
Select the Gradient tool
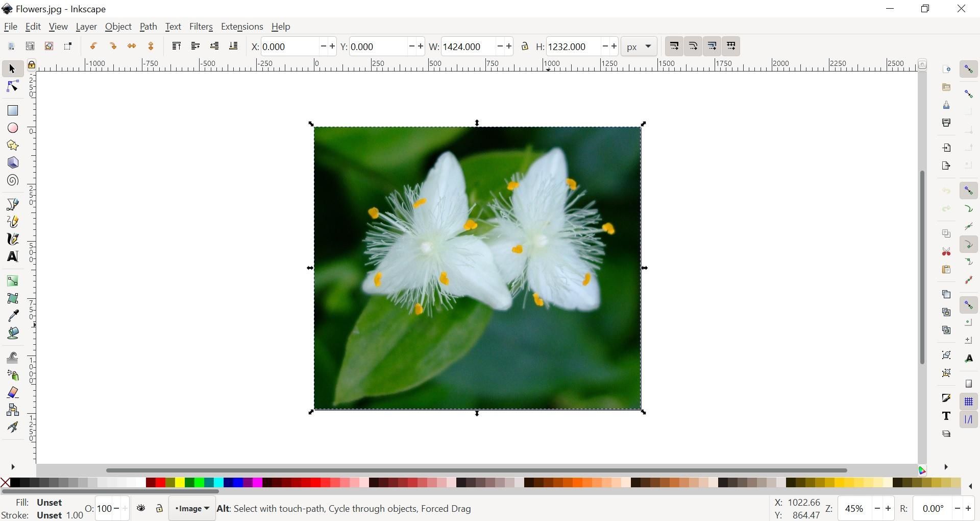point(12,281)
